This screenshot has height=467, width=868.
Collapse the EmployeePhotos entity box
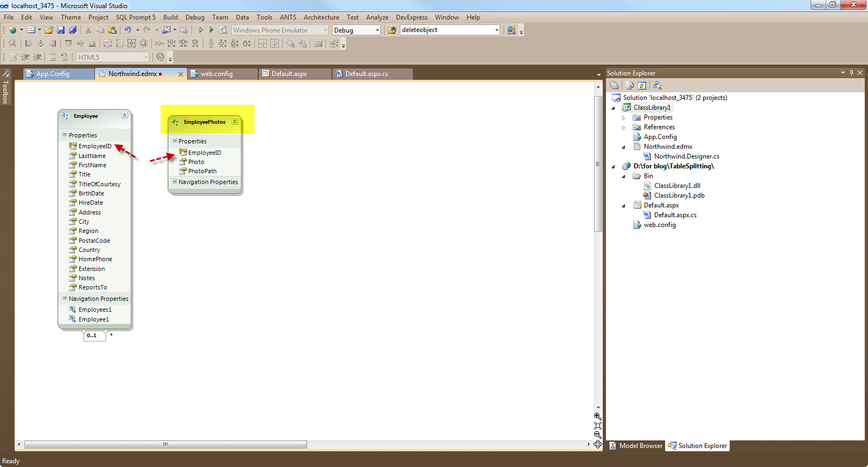click(235, 122)
